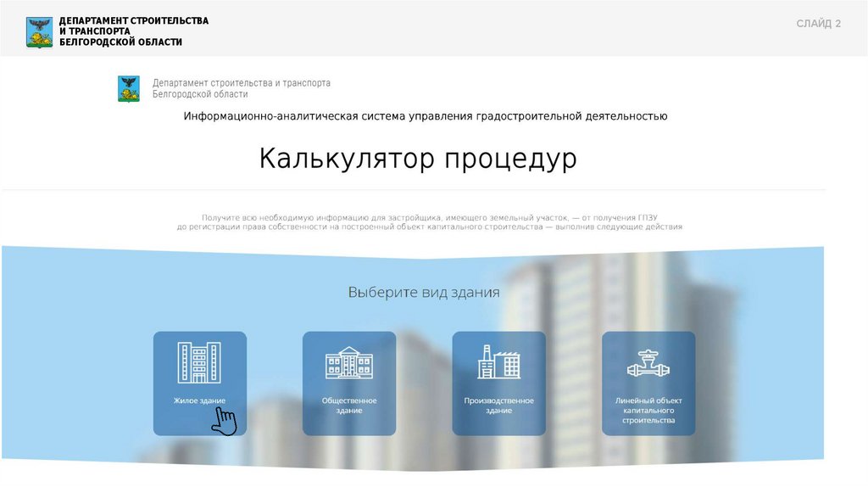Click the "Калькулятор процедур" heading
Screen dimensions: 868x487
(418, 159)
